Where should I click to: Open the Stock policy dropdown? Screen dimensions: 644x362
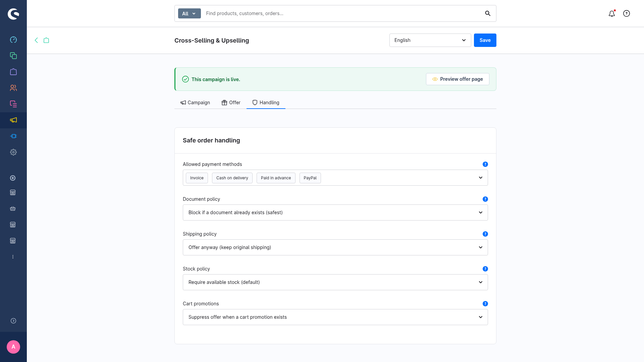click(x=335, y=282)
